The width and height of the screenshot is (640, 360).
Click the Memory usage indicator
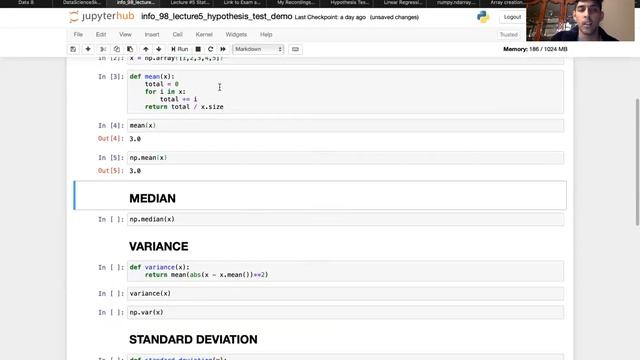point(535,49)
